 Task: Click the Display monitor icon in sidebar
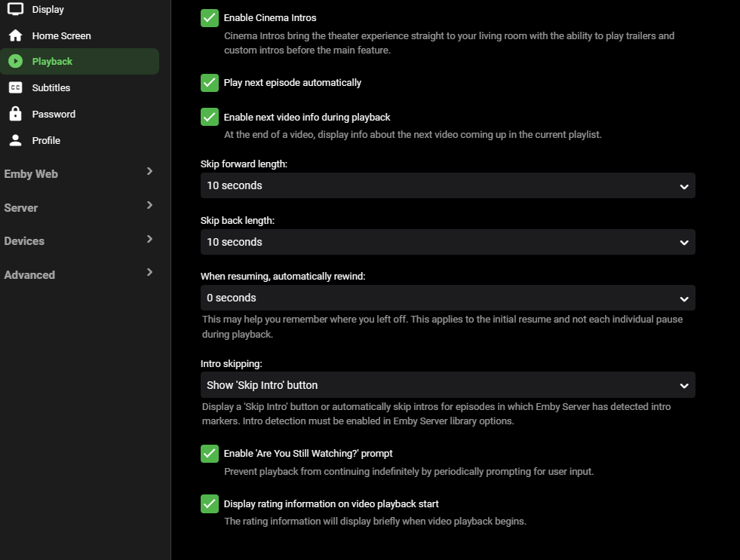point(15,9)
